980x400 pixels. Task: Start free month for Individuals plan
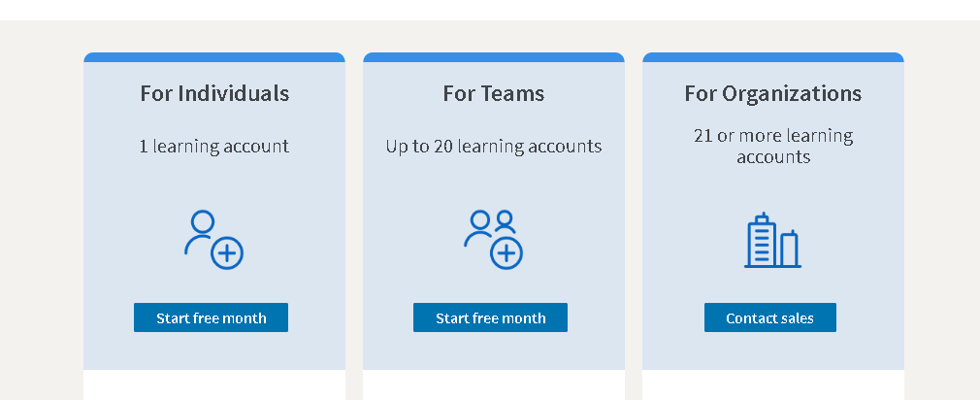tap(211, 317)
